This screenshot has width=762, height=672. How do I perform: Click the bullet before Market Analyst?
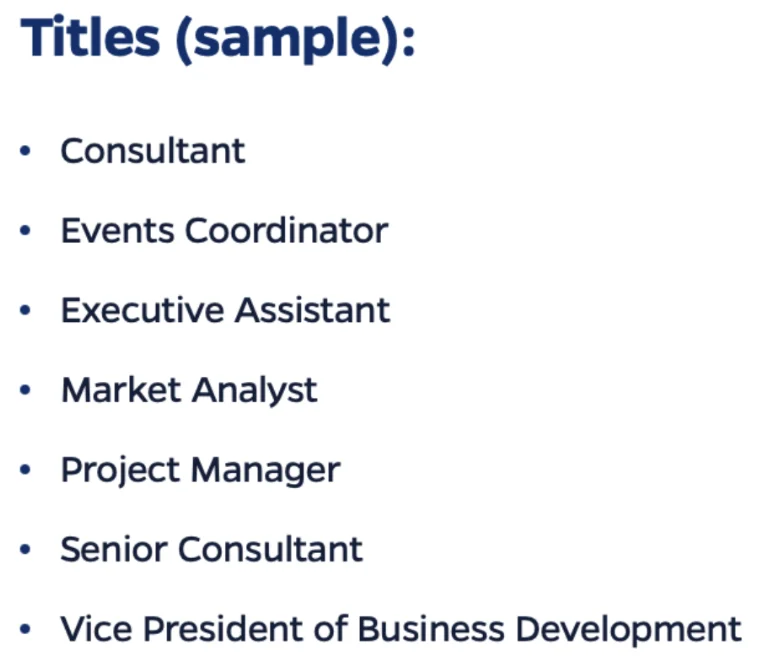pos(26,391)
